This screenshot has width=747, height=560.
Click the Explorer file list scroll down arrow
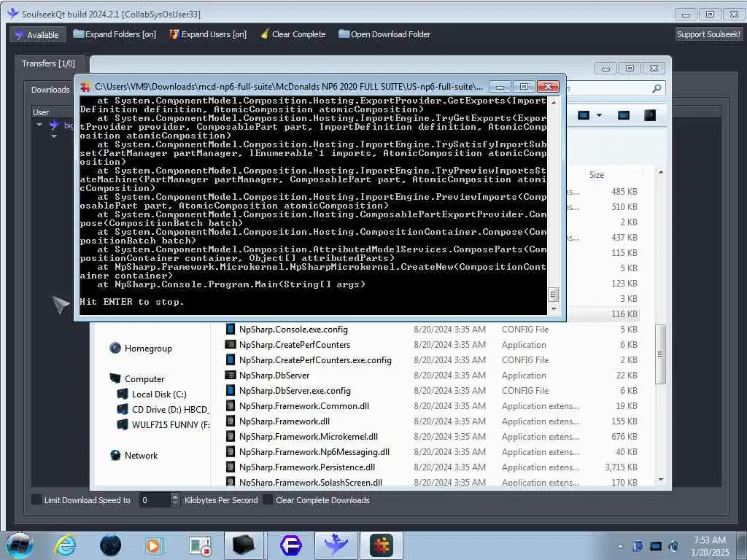[x=661, y=480]
